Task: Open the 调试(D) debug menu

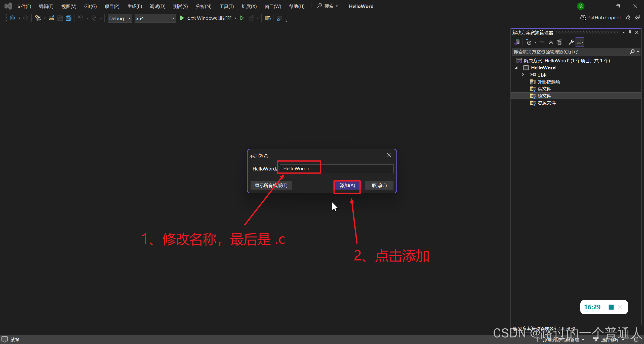Action: click(158, 6)
